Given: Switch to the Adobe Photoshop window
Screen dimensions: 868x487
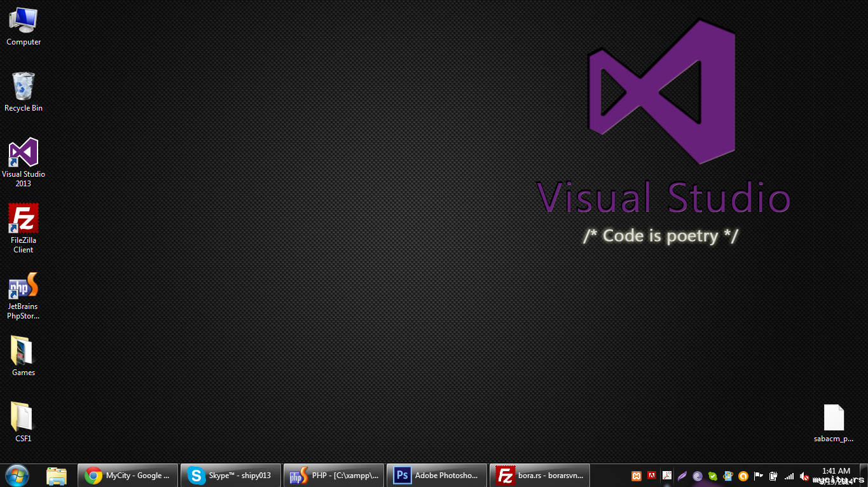Looking at the screenshot, I should click(437, 476).
